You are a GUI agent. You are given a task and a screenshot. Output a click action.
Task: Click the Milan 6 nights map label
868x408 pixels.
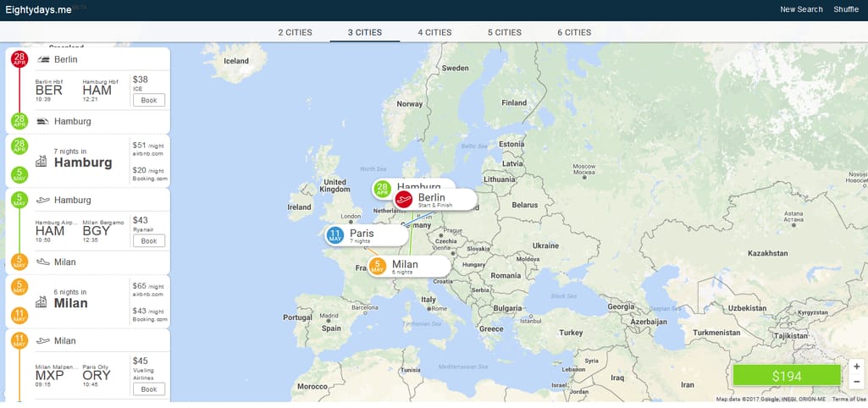pos(409,267)
